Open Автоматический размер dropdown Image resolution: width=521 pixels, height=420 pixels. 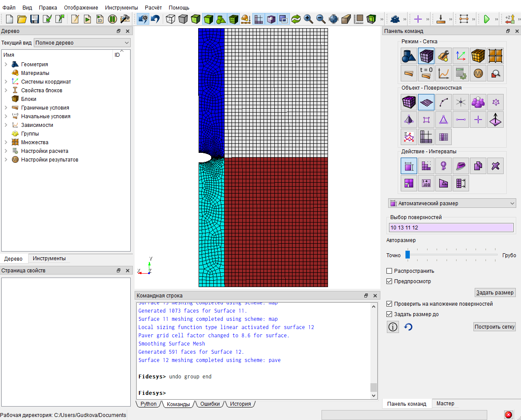(452, 203)
